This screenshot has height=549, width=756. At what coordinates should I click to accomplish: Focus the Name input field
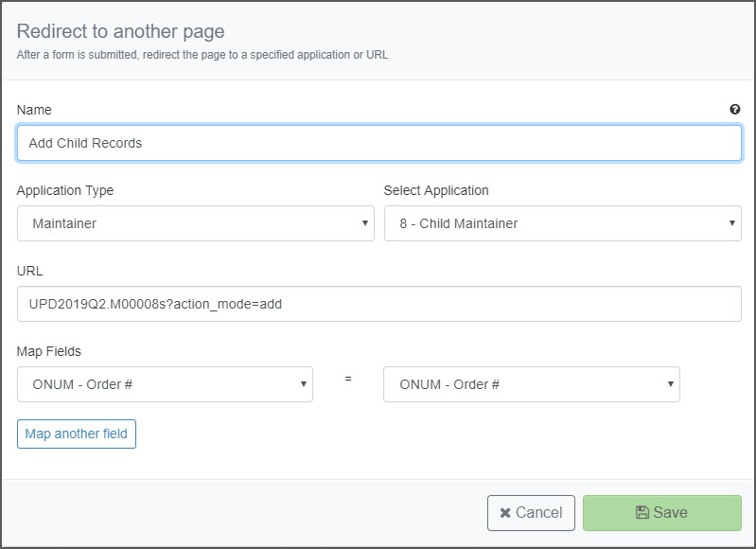point(379,143)
